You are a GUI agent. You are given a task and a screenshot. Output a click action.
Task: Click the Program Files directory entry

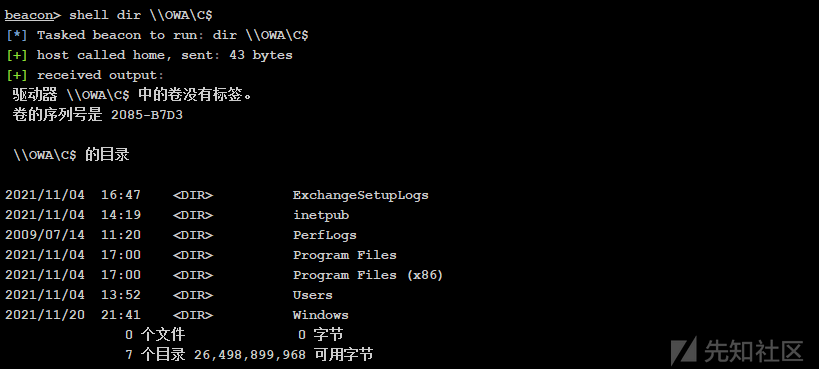[x=345, y=255]
